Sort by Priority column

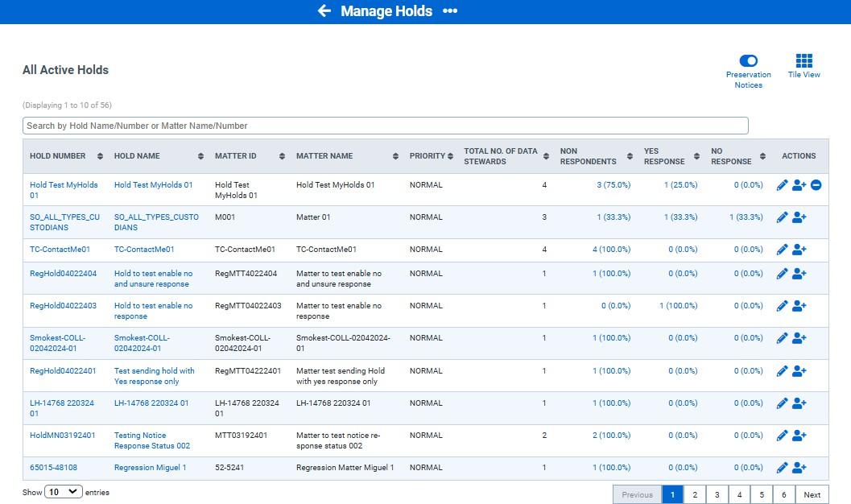coord(451,156)
